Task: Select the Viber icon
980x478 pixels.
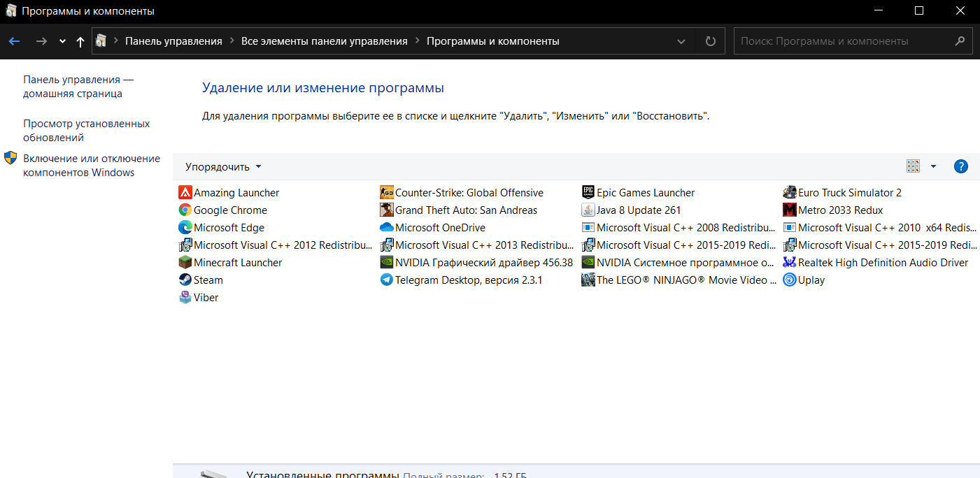Action: [185, 298]
